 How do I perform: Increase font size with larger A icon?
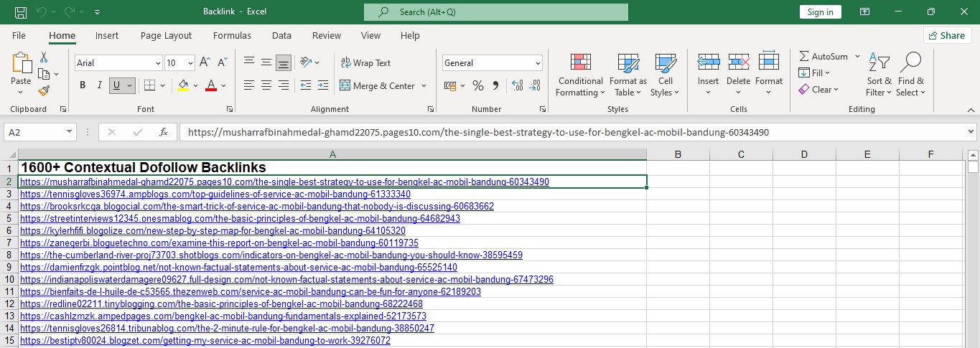pyautogui.click(x=205, y=63)
